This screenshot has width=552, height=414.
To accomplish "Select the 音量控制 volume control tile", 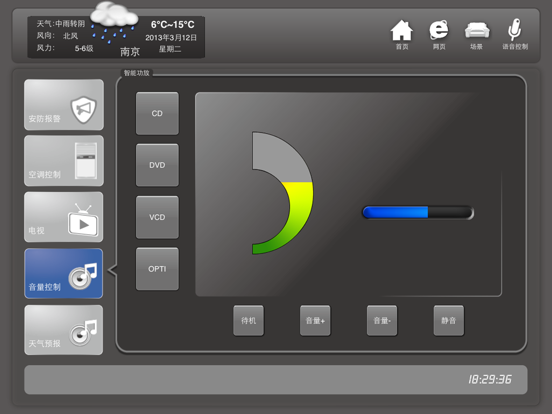I will pos(64,274).
